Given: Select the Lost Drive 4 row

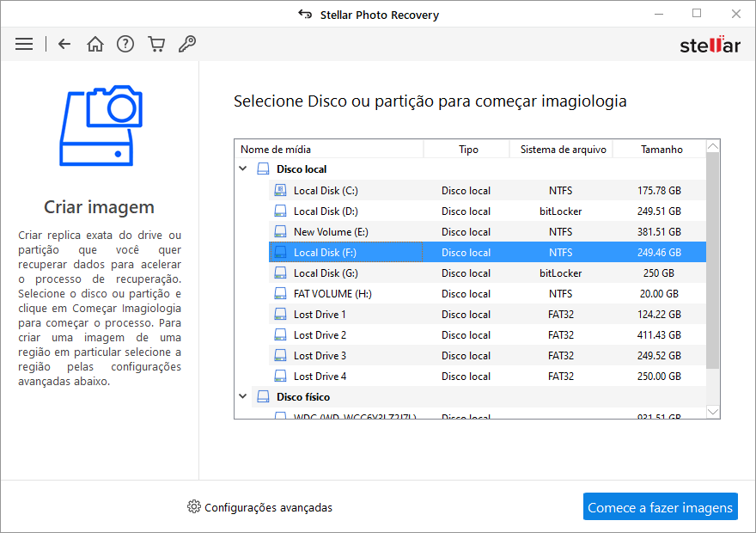Looking at the screenshot, I should 487,377.
